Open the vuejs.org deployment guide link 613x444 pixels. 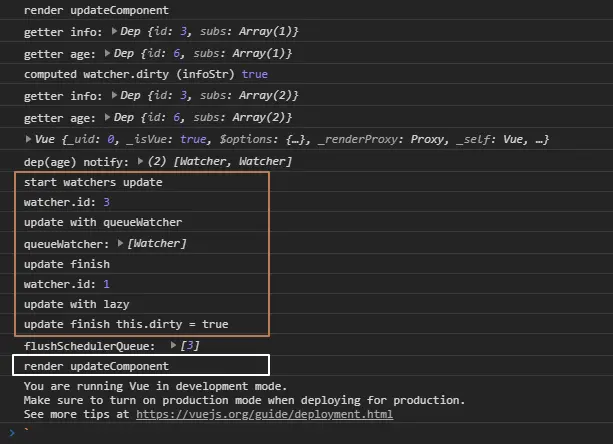pyautogui.click(x=264, y=414)
